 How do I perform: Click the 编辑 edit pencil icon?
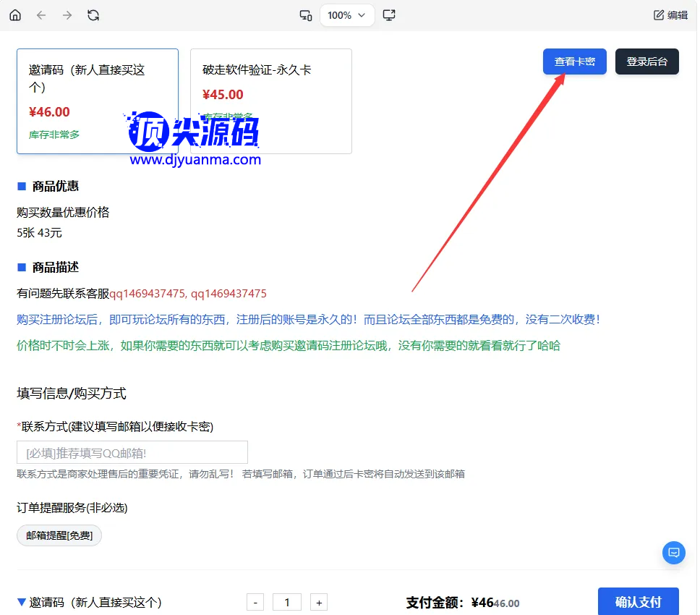659,15
